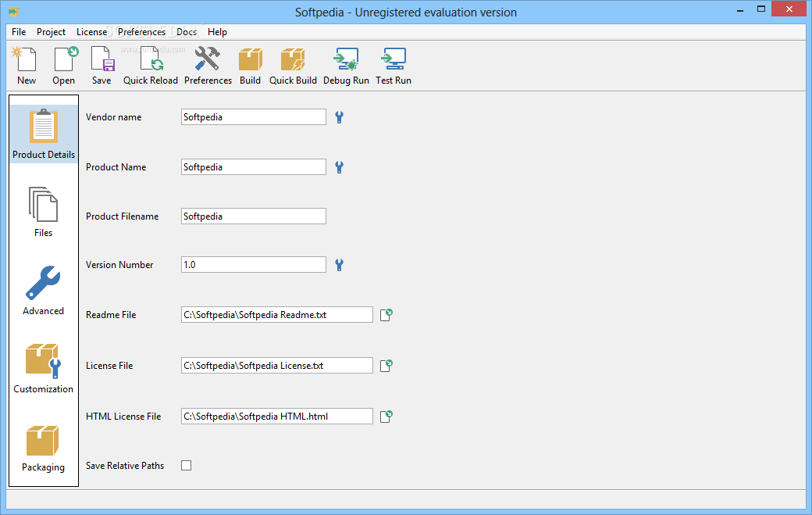Start a Debug Run
The image size is (812, 515).
point(346,66)
